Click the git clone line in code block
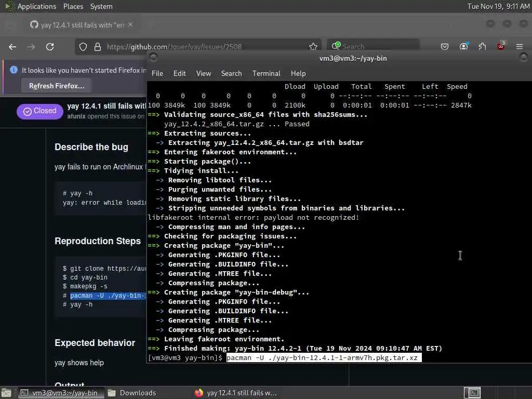This screenshot has height=399, width=532. point(104,269)
